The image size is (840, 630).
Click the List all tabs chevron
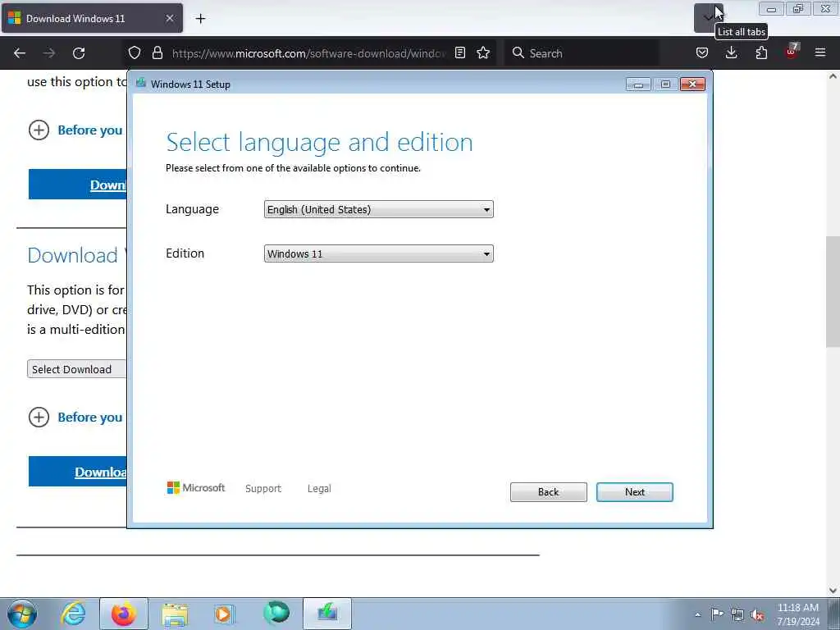click(708, 18)
